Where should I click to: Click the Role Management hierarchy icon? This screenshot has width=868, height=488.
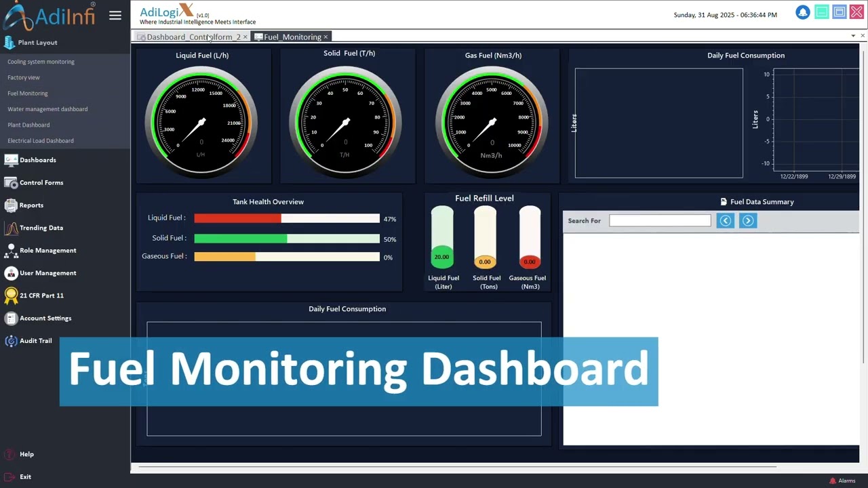pos(11,251)
